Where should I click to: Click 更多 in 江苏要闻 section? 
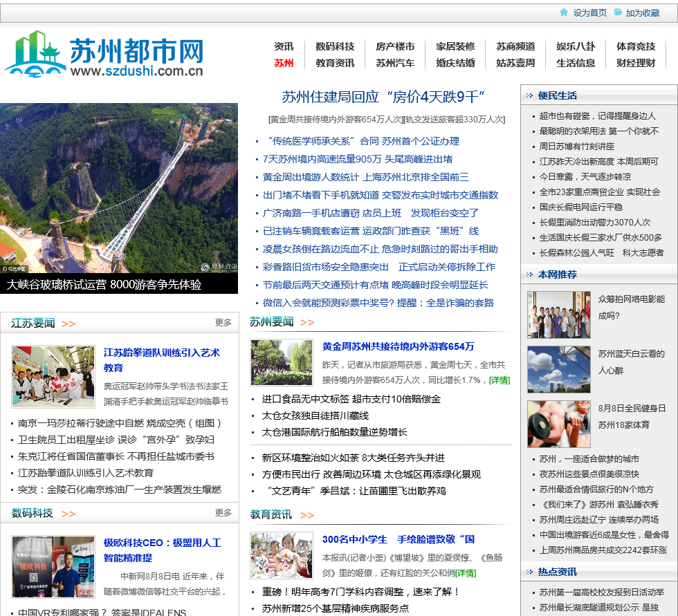click(223, 323)
